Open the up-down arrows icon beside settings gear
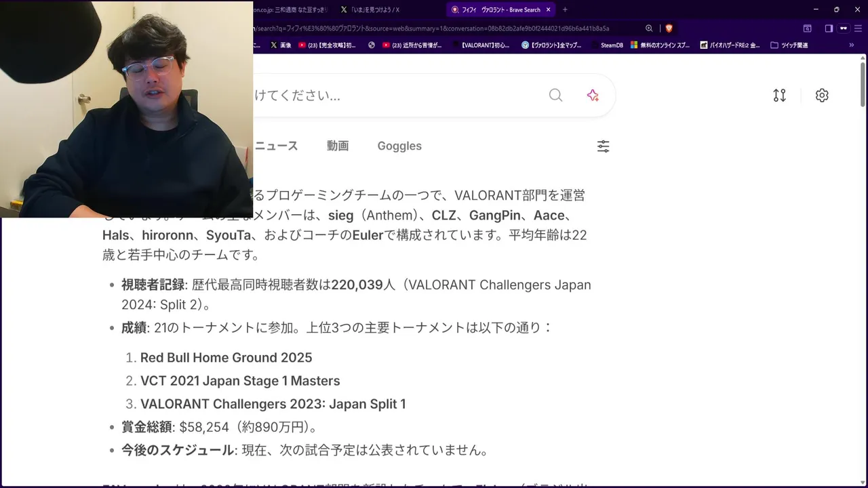This screenshot has width=868, height=488. [780, 96]
